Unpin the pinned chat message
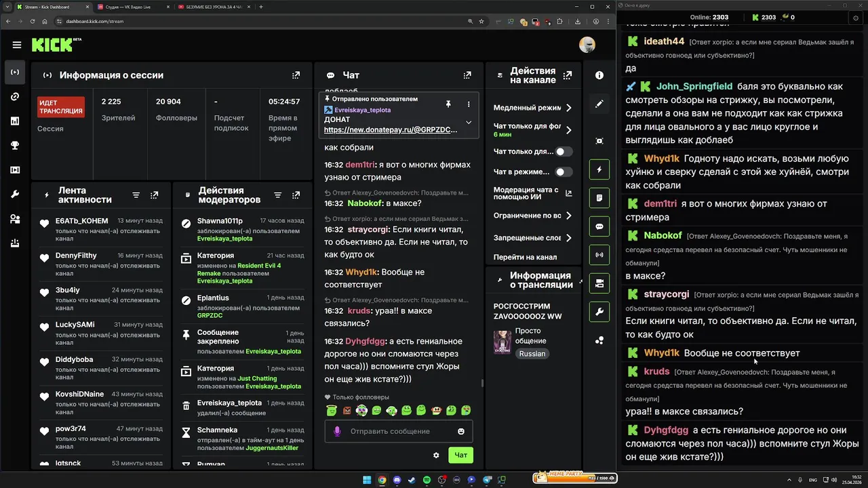This screenshot has width=868, height=488. [x=448, y=104]
